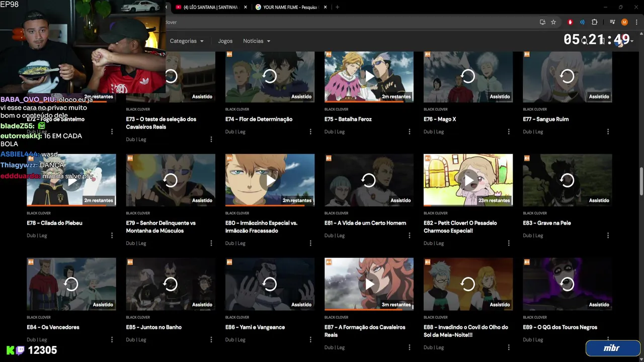Open title link E81 - A Vida de um Certo Homem
The image size is (644, 362).
[365, 223]
